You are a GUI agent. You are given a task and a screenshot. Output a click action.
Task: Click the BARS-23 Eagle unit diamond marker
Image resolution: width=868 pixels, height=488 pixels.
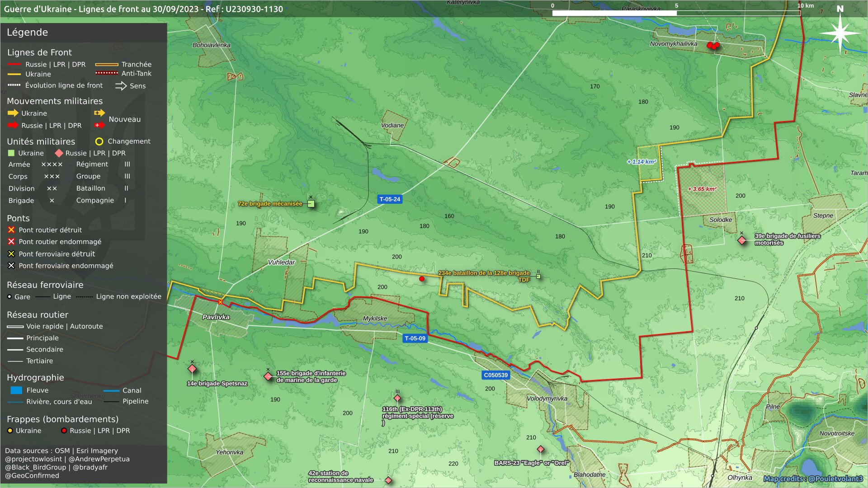pyautogui.click(x=541, y=449)
